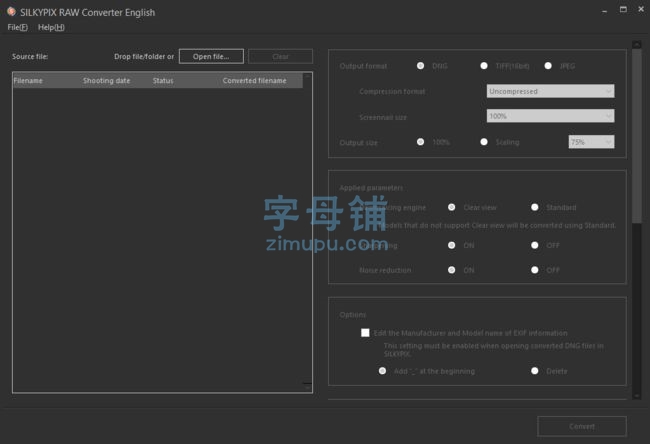The width and height of the screenshot is (650, 444).
Task: Select the Delete option
Action: (x=535, y=371)
